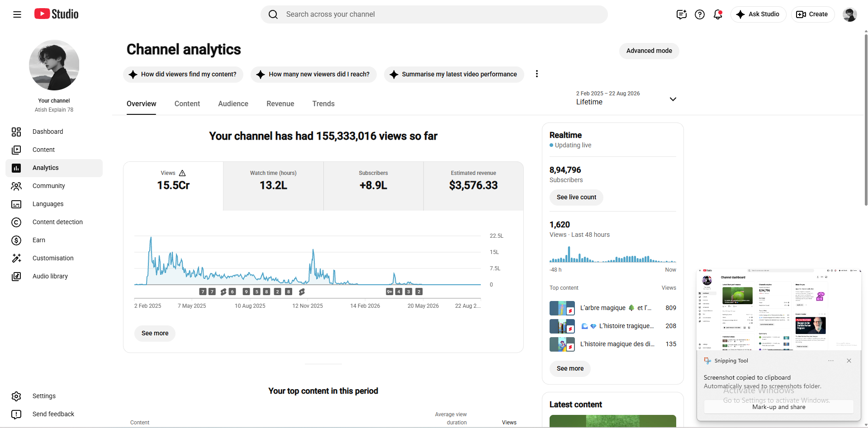868x428 pixels.
Task: Open account avatar menu in header
Action: click(850, 14)
